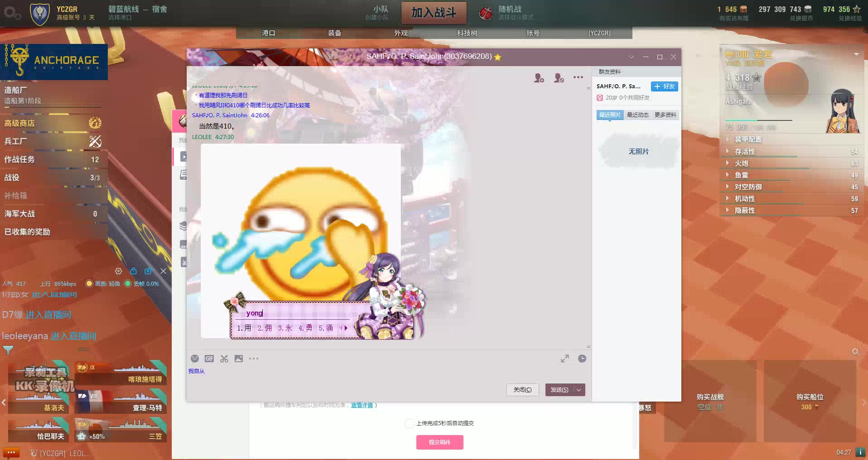Open the live stream overlay settings gear
The width and height of the screenshot is (868, 460).
[118, 271]
